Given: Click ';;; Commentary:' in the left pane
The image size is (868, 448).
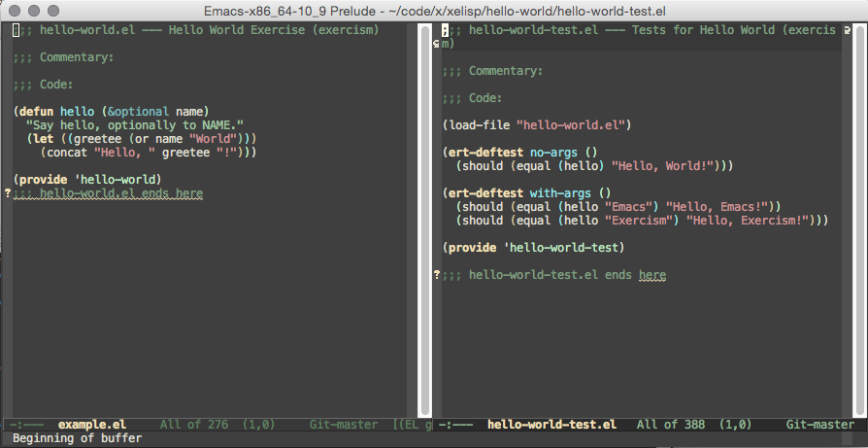Looking at the screenshot, I should [x=64, y=57].
